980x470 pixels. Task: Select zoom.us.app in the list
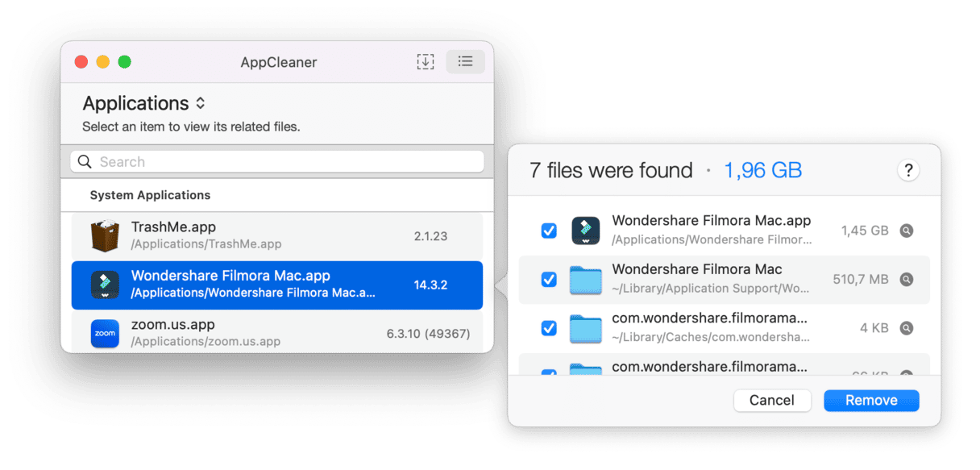pos(277,331)
